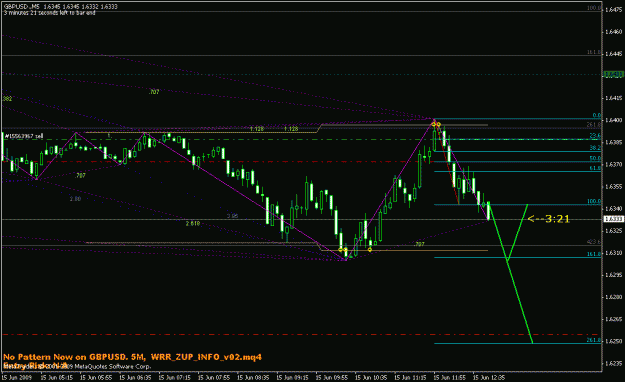Click the 1.6265 price axis label

[x=614, y=319]
